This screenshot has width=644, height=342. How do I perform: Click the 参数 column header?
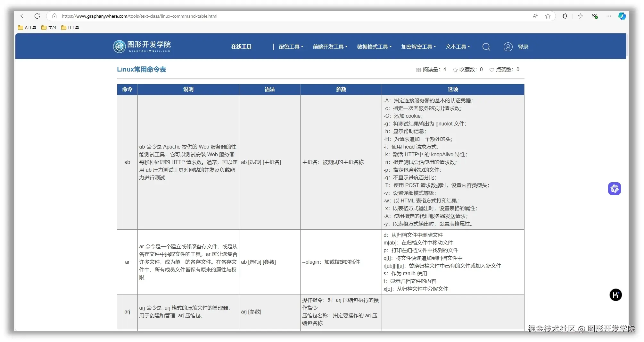click(x=341, y=90)
